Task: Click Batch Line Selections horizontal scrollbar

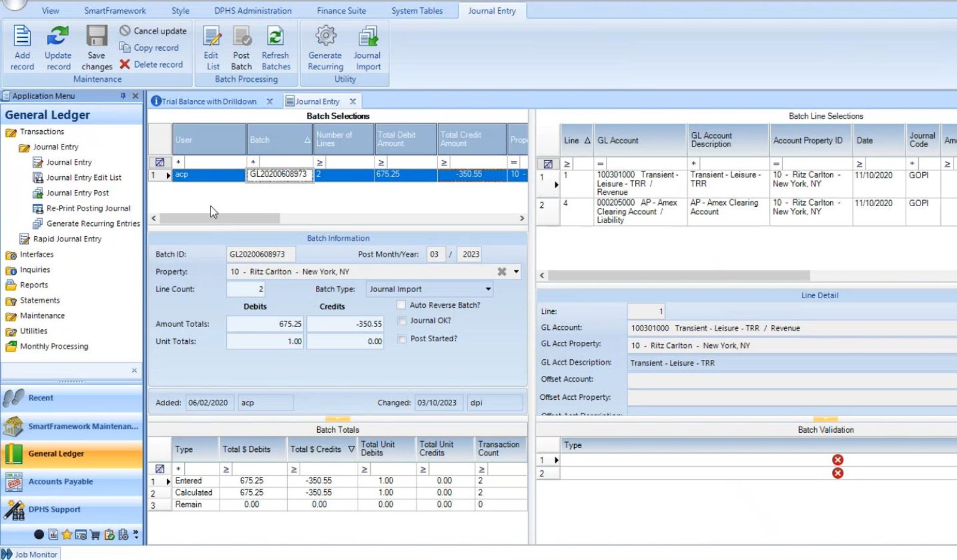Action: point(679,276)
